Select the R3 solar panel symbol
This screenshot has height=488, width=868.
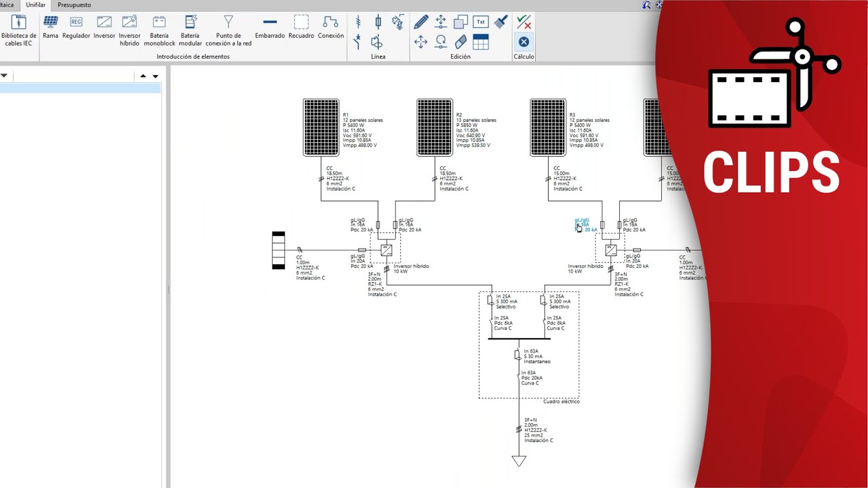548,127
